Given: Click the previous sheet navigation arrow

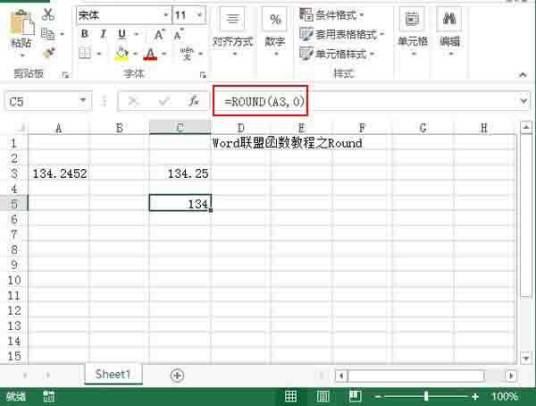Looking at the screenshot, I should click(25, 375).
